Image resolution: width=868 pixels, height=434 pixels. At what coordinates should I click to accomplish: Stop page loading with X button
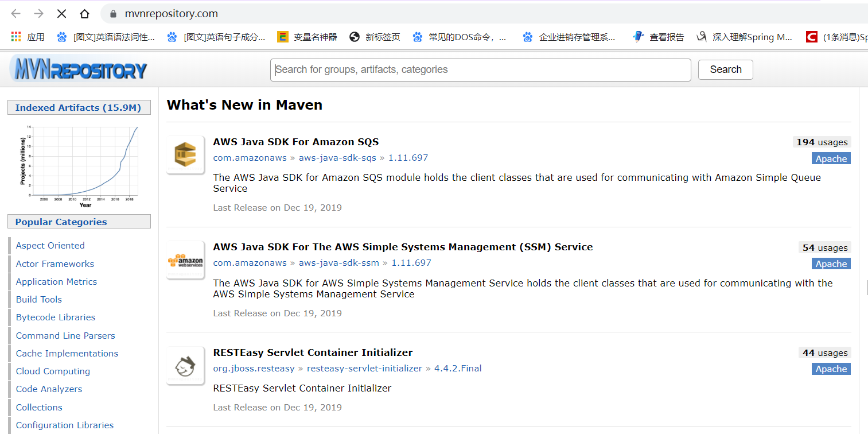coord(61,14)
